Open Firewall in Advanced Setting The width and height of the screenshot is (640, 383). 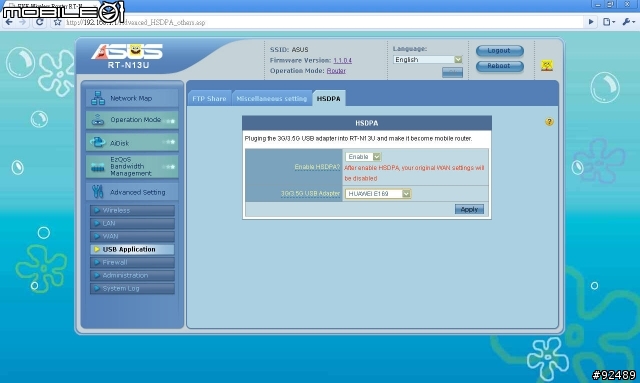coord(132,262)
